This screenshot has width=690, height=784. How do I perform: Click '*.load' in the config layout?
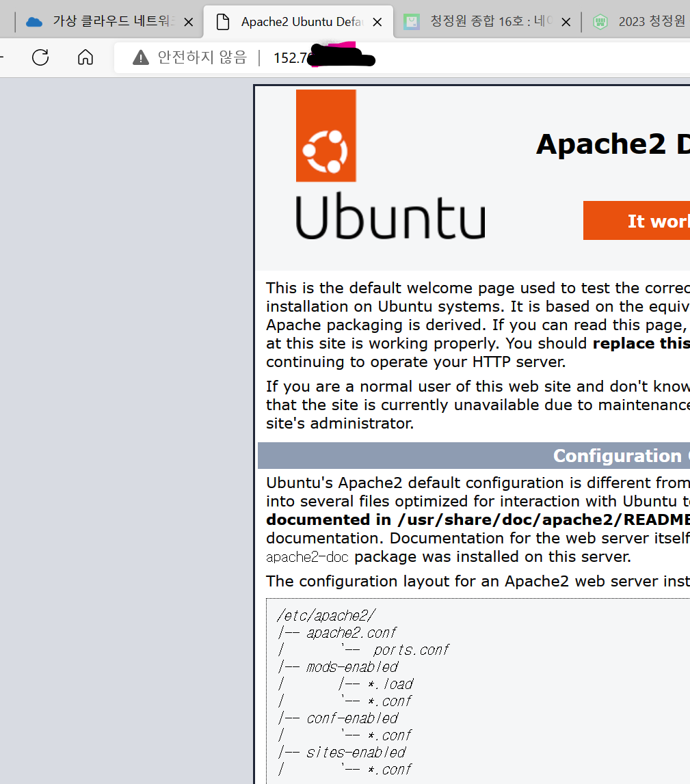390,684
